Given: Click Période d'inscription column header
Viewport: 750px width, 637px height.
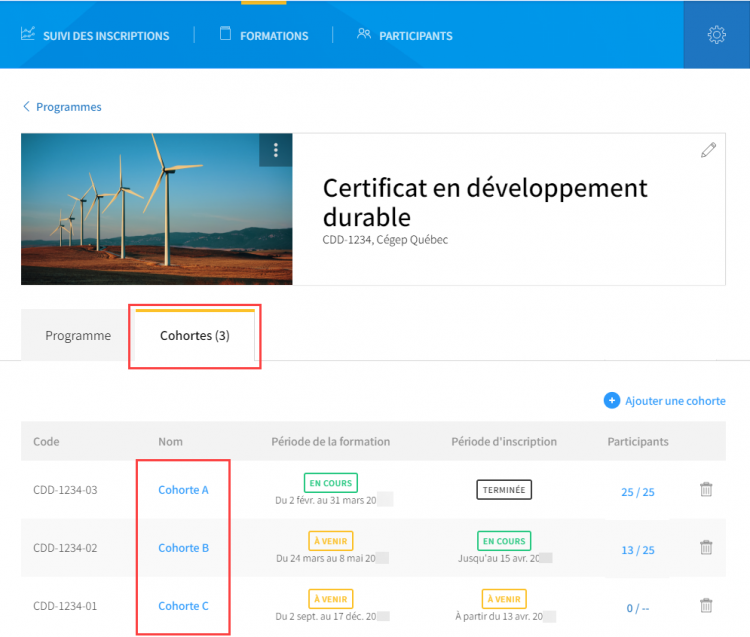Looking at the screenshot, I should [x=504, y=441].
